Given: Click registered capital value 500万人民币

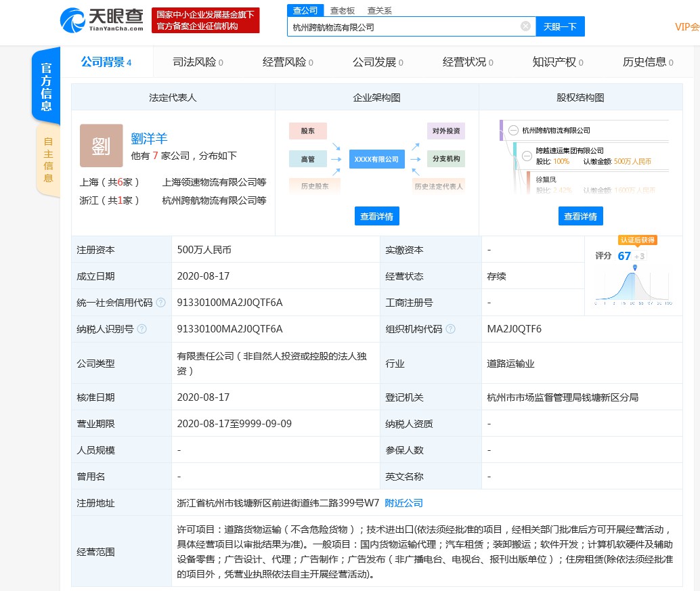Looking at the screenshot, I should point(204,250).
